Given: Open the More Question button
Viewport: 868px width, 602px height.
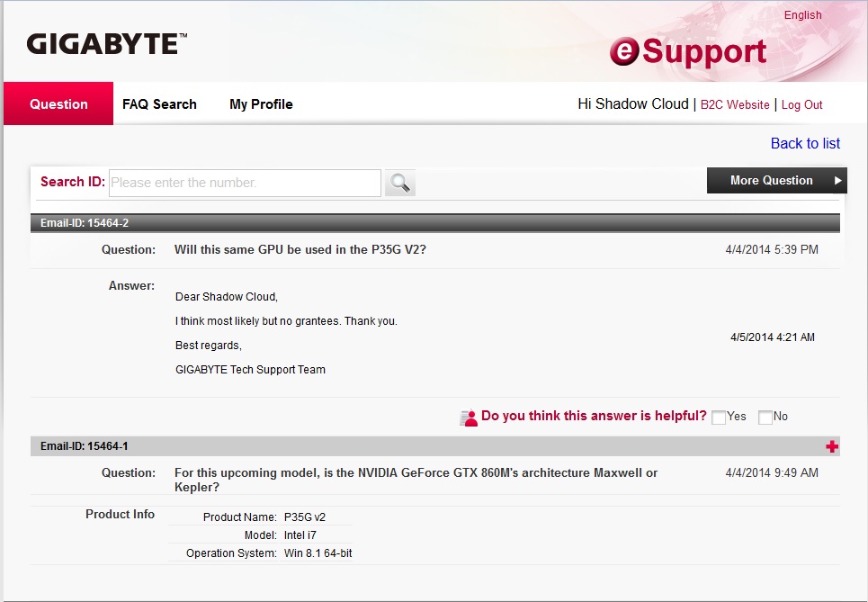Looking at the screenshot, I should [x=776, y=181].
